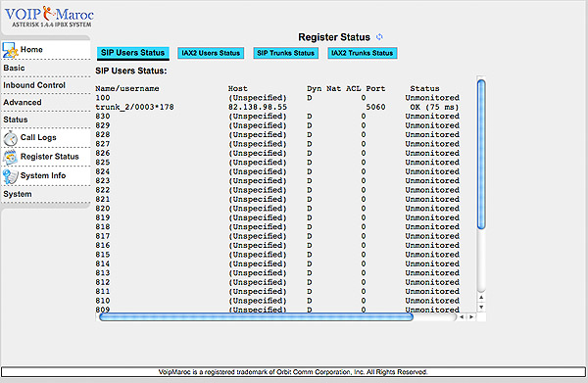This screenshot has height=383, width=588.
Task: Click the vertical scrollbar thumb
Action: pyautogui.click(x=481, y=154)
